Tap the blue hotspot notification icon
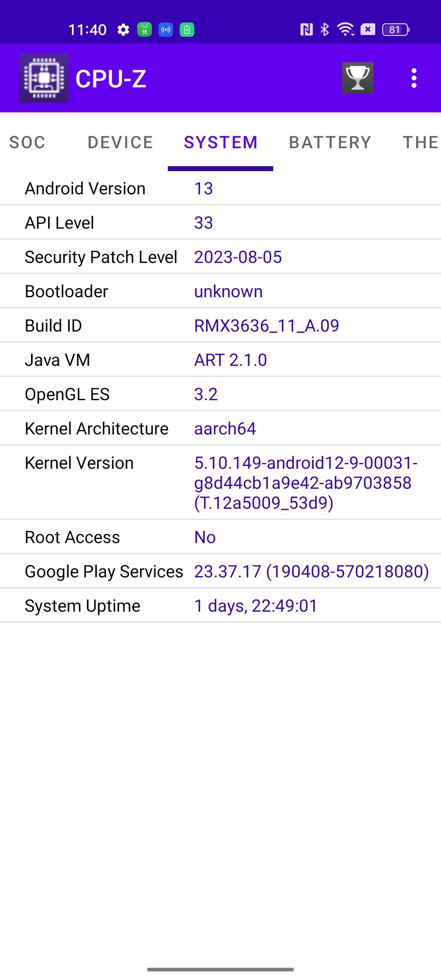The width and height of the screenshot is (441, 980). [166, 29]
